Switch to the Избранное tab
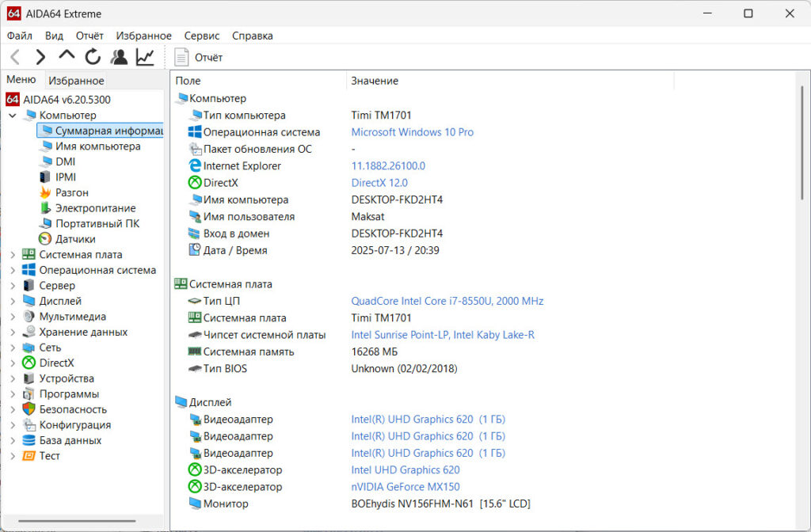The width and height of the screenshot is (811, 532). (76, 81)
